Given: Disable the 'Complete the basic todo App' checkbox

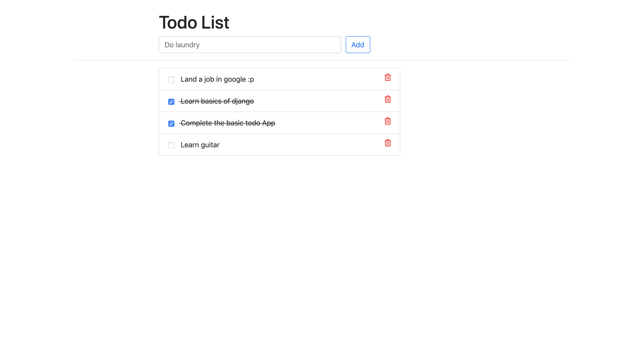Looking at the screenshot, I should click(x=171, y=123).
